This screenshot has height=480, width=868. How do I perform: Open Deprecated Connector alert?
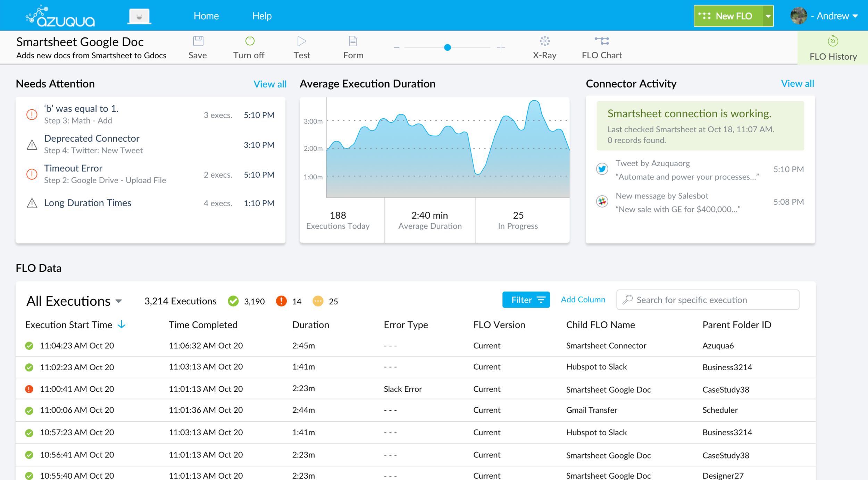(150, 144)
